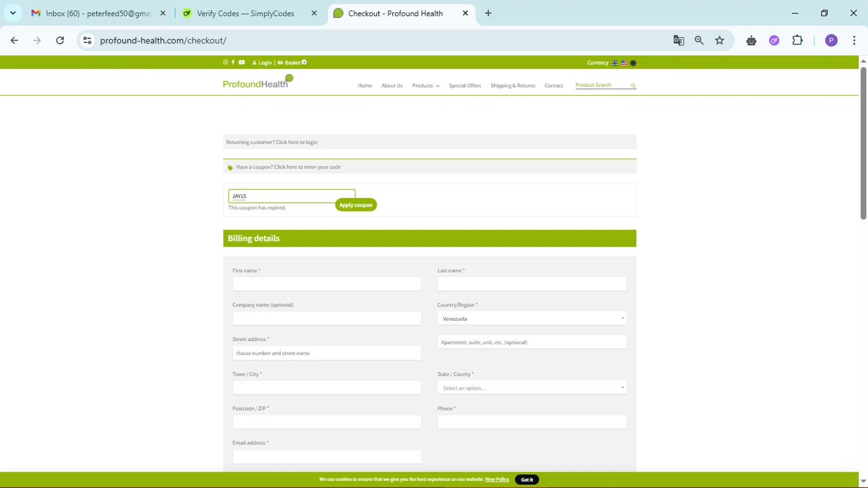Click the Apartment, suite, unit field
This screenshot has width=868, height=488.
pyautogui.click(x=532, y=342)
